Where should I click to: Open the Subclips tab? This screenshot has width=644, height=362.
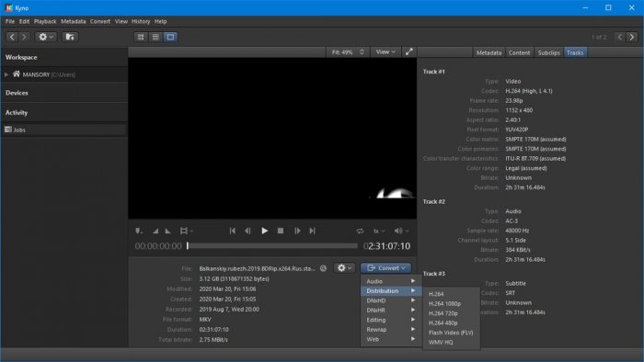click(x=548, y=52)
